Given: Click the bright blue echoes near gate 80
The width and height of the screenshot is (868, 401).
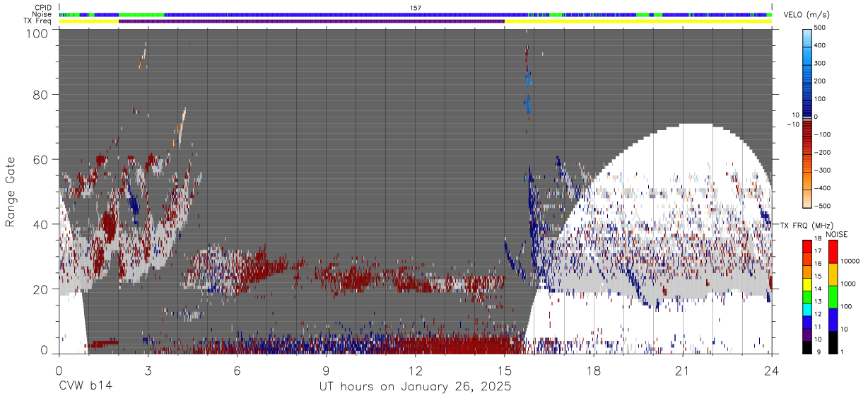Looking at the screenshot, I should 528,105.
